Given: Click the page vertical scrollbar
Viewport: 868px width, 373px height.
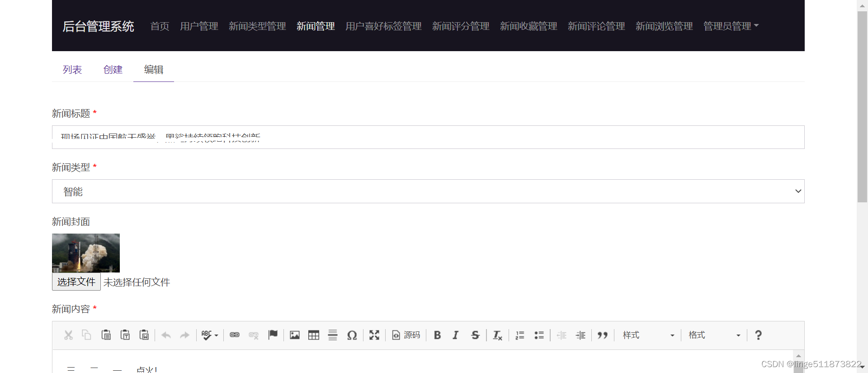Looking at the screenshot, I should point(862,107).
